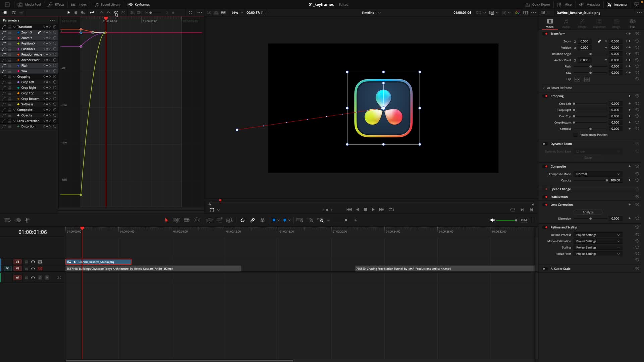Mute the A1 audio track

click(x=47, y=277)
